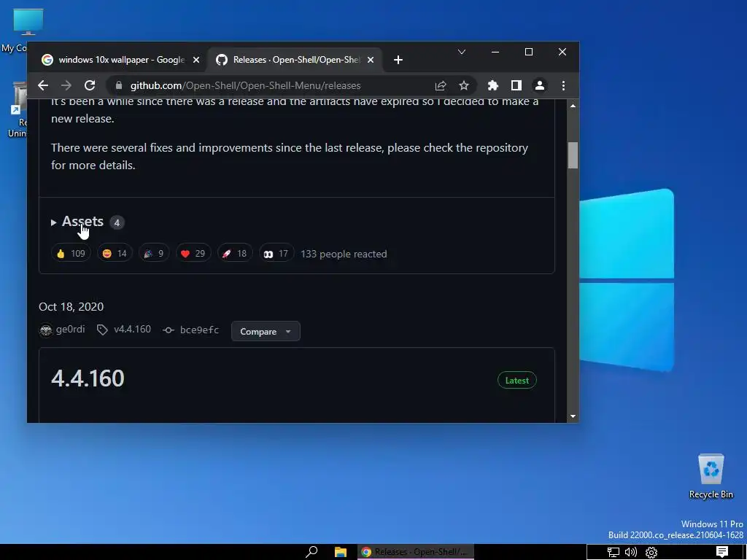747x560 pixels.
Task: Open network icon in system tray
Action: 613,553
